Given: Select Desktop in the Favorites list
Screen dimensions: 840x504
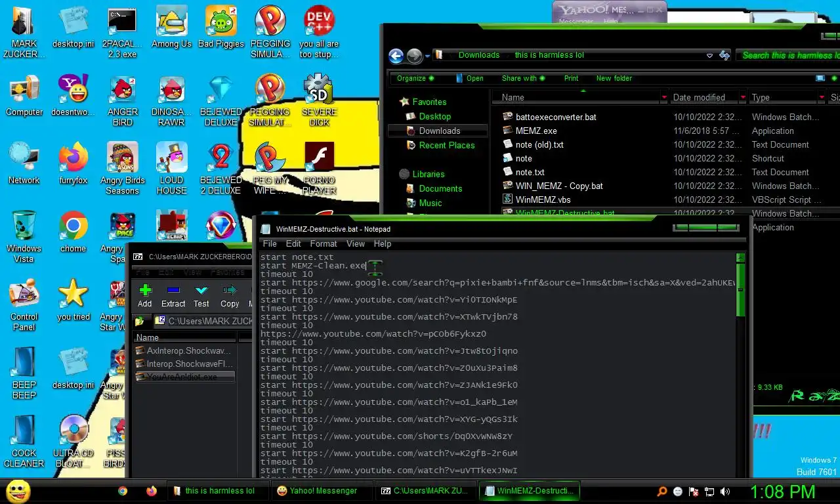Looking at the screenshot, I should 435,116.
